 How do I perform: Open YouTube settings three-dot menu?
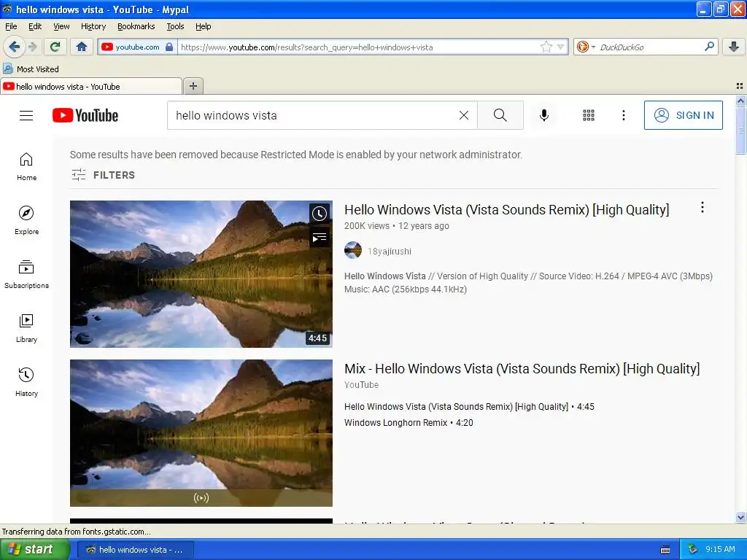(x=624, y=115)
